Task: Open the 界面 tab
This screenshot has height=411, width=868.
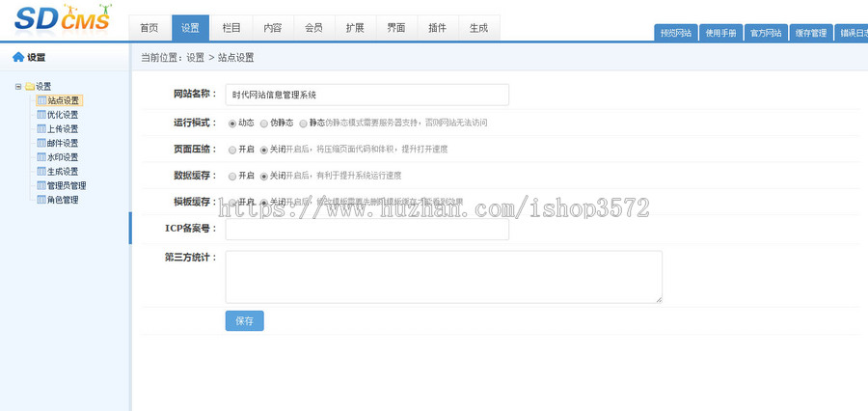Action: pyautogui.click(x=396, y=28)
